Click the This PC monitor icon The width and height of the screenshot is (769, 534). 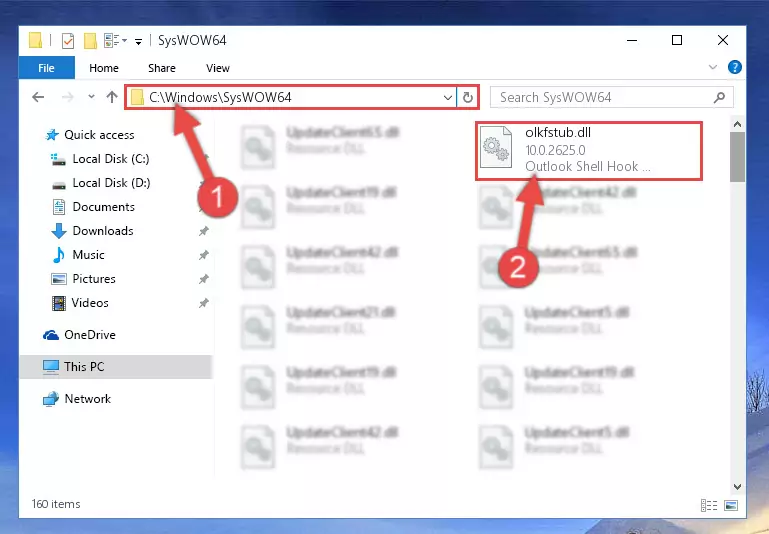[51, 367]
